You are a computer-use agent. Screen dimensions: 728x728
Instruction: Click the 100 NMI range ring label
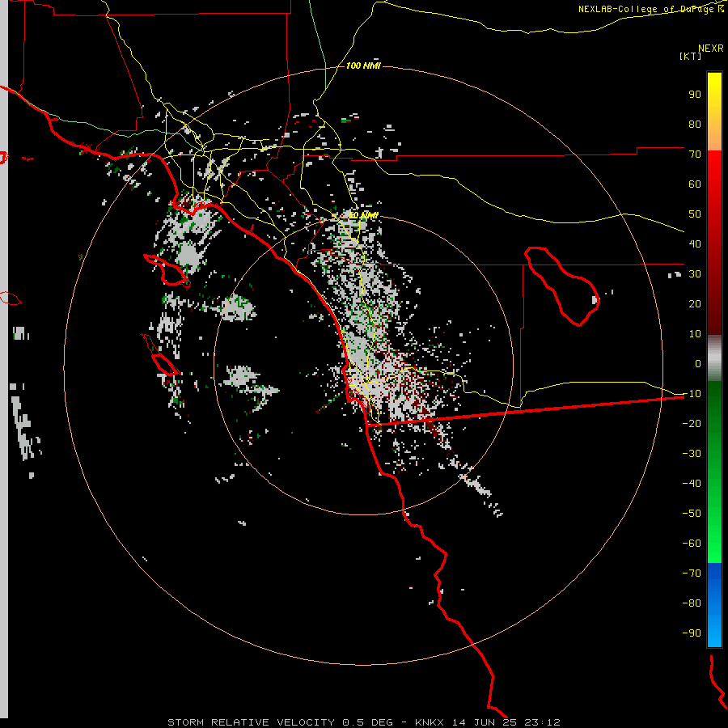[363, 66]
